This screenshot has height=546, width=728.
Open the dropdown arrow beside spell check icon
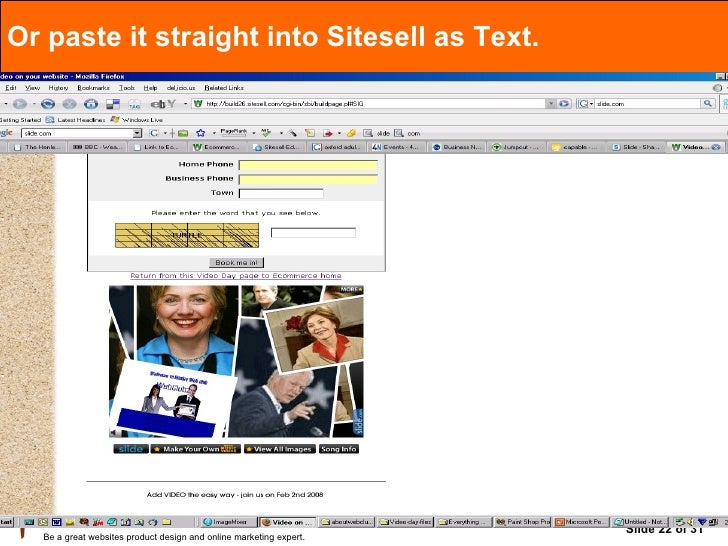281,133
